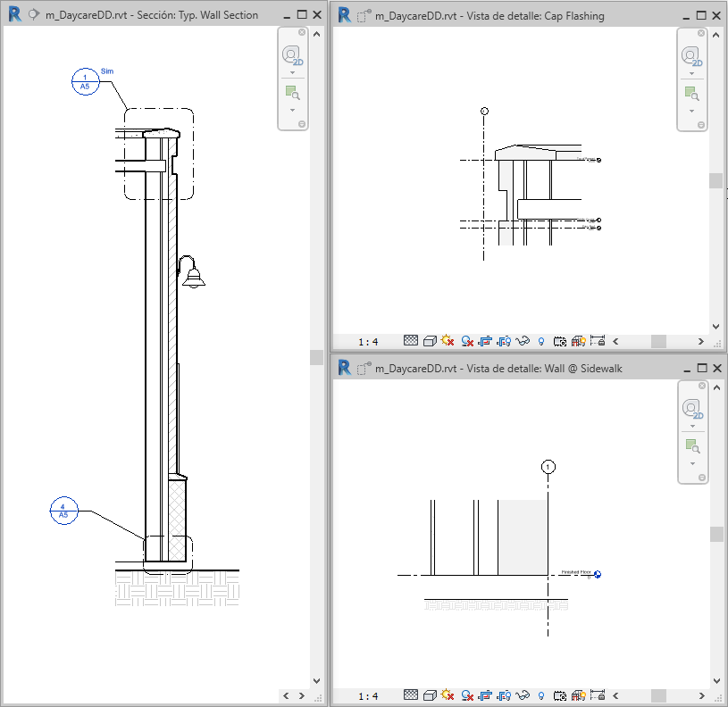Screen dimensions: 728x707
Task: Toggle Shadows in Cap Flashing view bar
Action: pyautogui.click(x=467, y=341)
